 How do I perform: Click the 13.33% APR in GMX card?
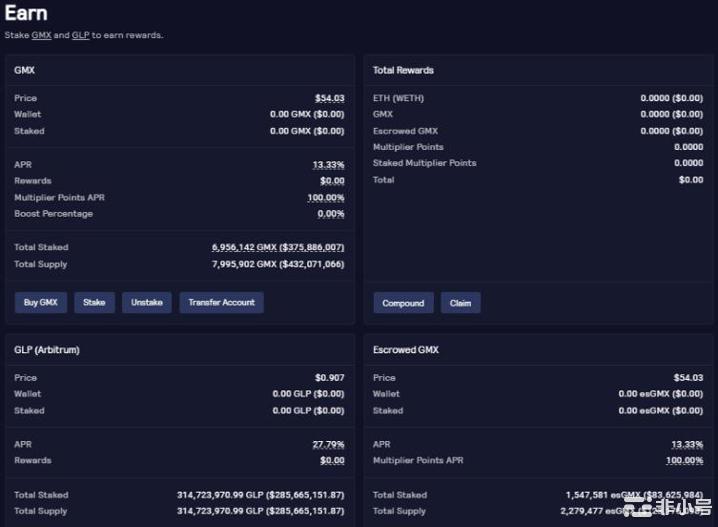(328, 165)
